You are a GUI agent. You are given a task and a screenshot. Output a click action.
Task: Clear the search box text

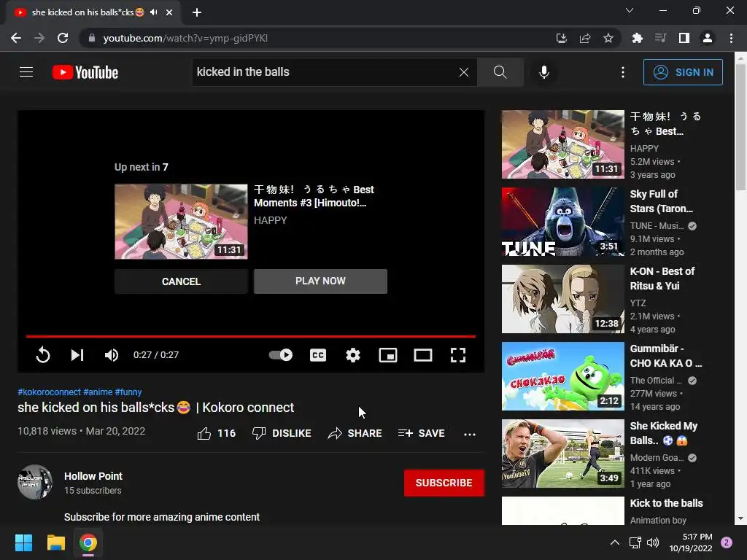click(x=463, y=72)
